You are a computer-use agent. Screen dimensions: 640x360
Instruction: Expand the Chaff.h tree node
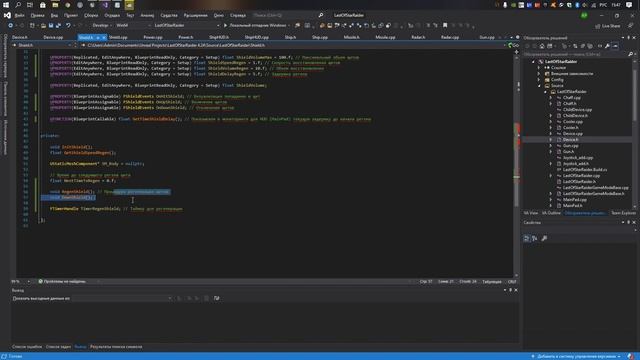[551, 104]
